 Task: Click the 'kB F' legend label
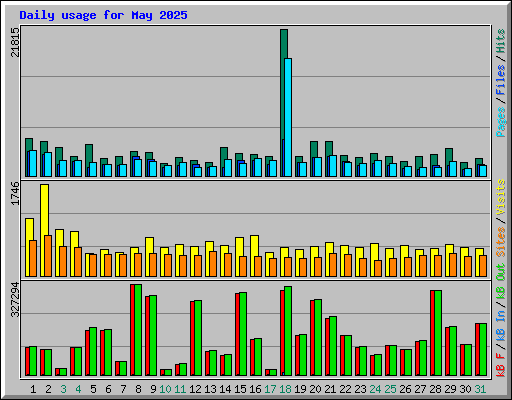(501, 365)
